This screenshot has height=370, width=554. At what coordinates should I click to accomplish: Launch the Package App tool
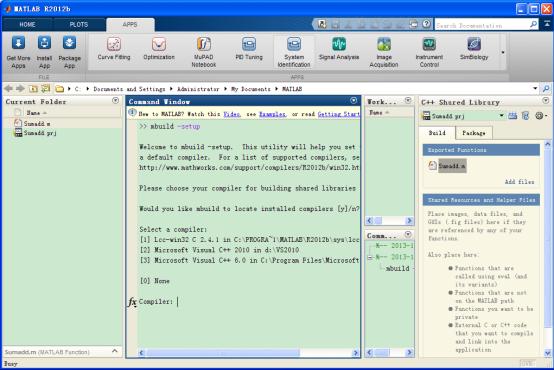[x=69, y=52]
